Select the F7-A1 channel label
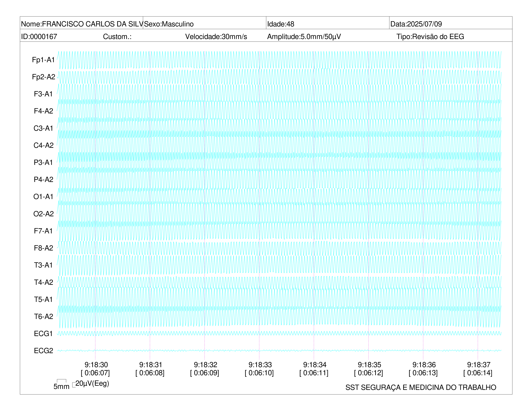Image resolution: width=532 pixels, height=411 pixels. (43, 231)
